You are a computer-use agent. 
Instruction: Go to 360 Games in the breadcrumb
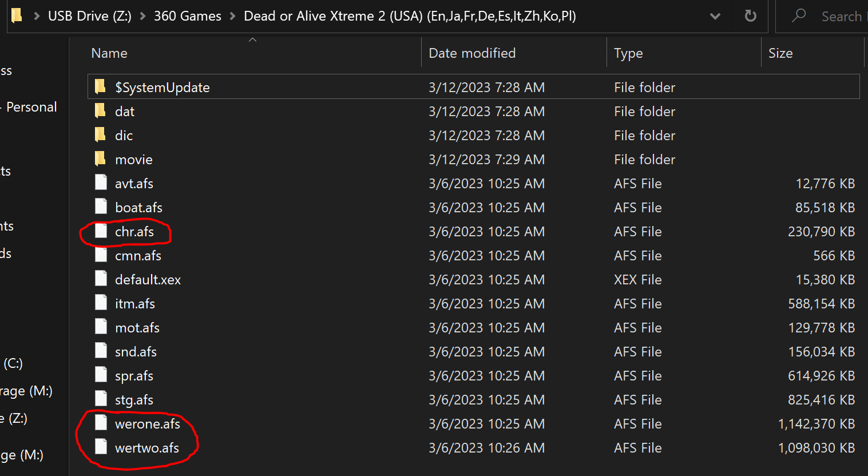coord(187,16)
